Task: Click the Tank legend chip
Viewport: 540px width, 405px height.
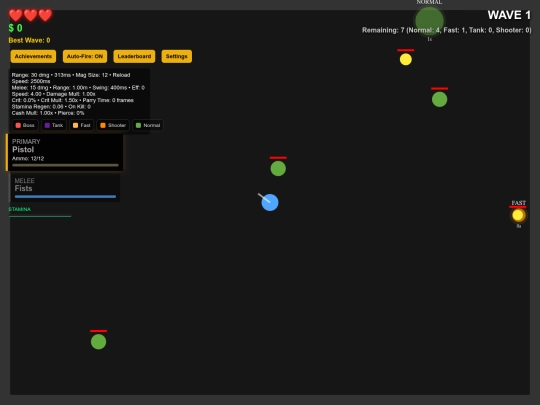Action: (x=54, y=125)
